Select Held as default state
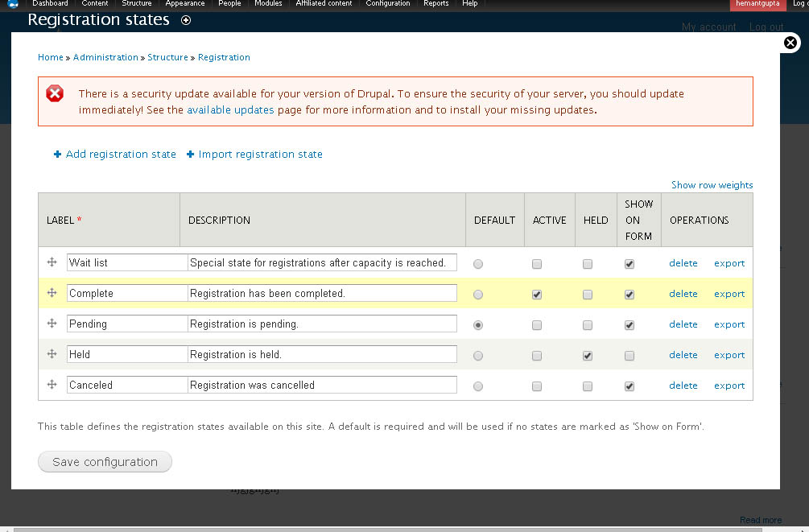 click(x=478, y=356)
